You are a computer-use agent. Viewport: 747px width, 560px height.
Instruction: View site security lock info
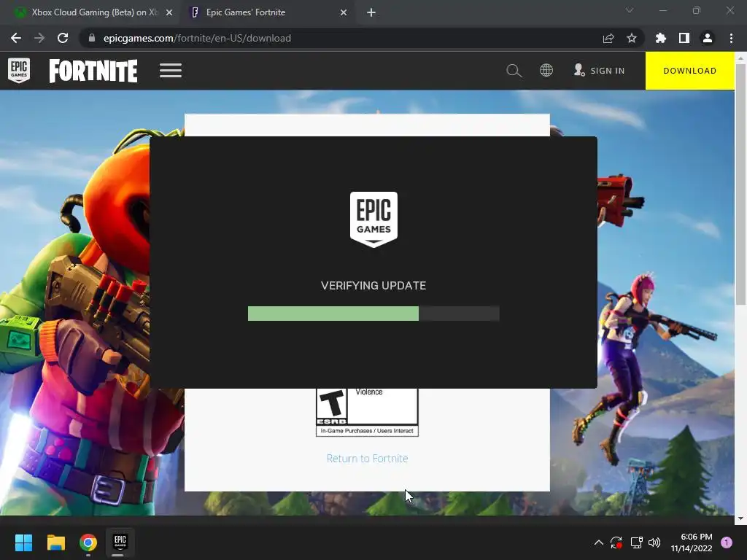92,38
